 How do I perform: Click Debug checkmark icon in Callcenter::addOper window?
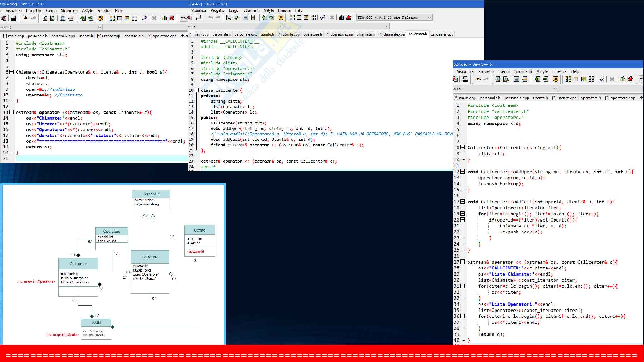(601, 79)
